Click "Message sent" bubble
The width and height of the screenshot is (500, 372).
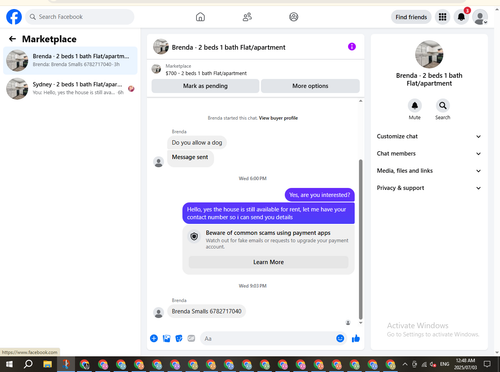coord(190,157)
